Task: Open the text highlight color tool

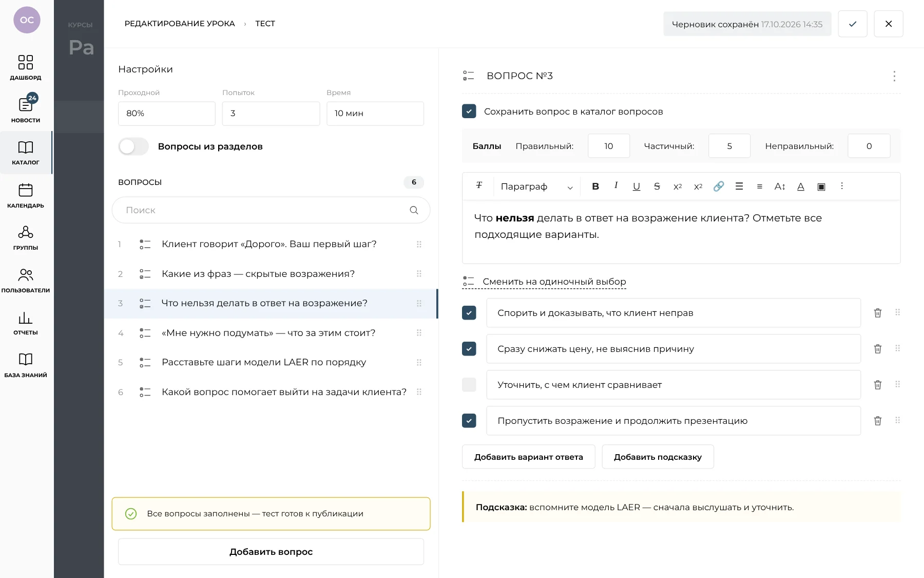Action: point(821,187)
